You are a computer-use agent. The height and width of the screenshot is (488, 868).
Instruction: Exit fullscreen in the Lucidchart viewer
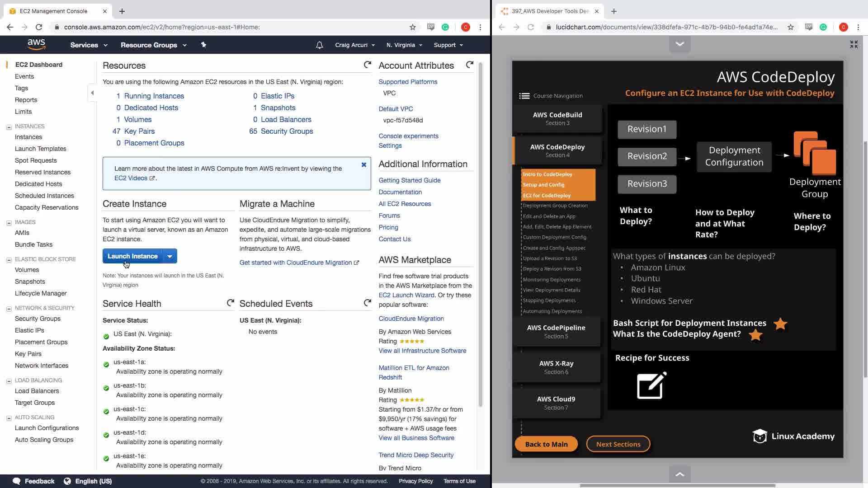[x=854, y=44]
